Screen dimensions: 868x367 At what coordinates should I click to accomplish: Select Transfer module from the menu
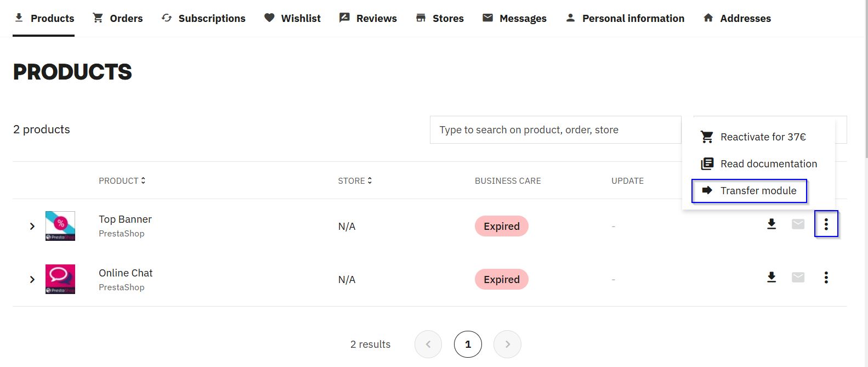(x=749, y=191)
